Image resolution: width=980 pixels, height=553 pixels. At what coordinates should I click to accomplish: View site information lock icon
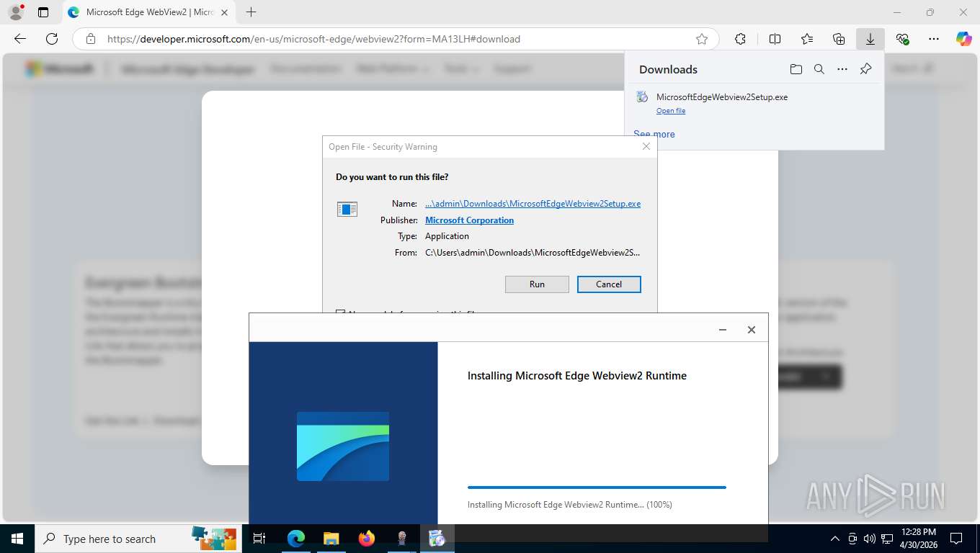pyautogui.click(x=91, y=39)
